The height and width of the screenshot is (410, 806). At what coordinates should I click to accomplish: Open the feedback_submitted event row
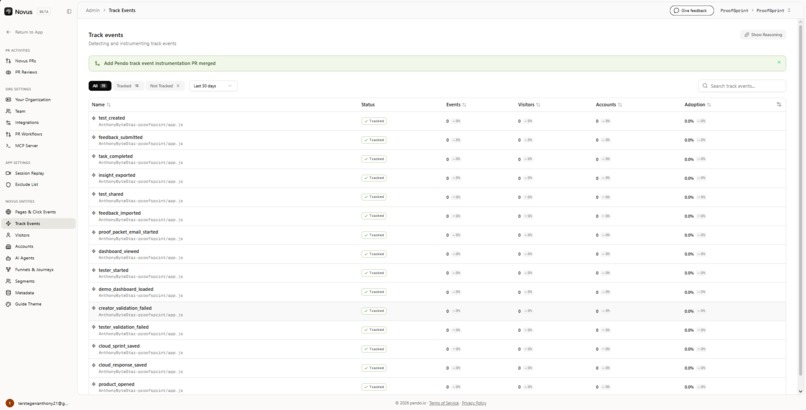(x=437, y=140)
